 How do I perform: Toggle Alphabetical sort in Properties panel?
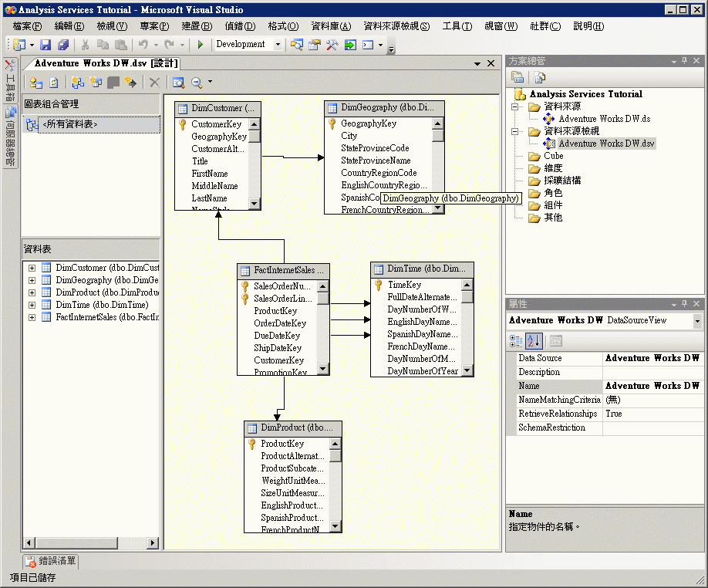pyautogui.click(x=534, y=341)
